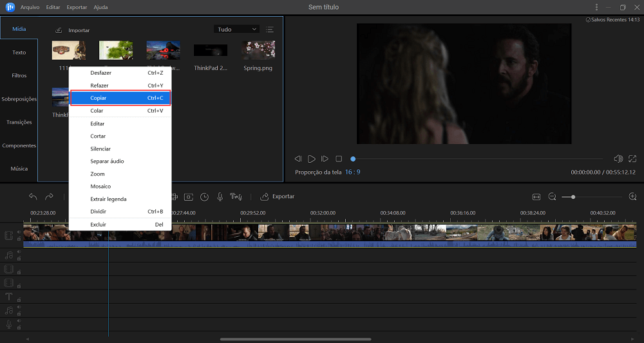This screenshot has width=644, height=343.
Task: Step forward one frame in preview
Action: click(325, 158)
